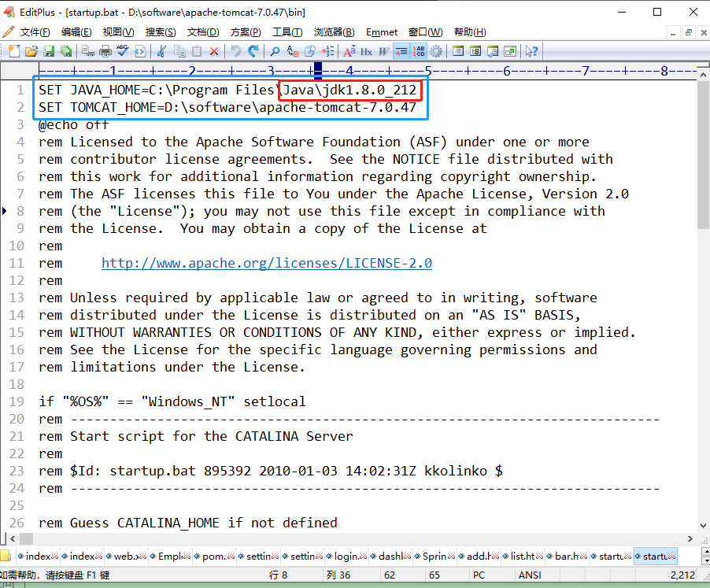Open the 方案(P) menu
Image resolution: width=710 pixels, height=588 pixels.
(x=246, y=32)
